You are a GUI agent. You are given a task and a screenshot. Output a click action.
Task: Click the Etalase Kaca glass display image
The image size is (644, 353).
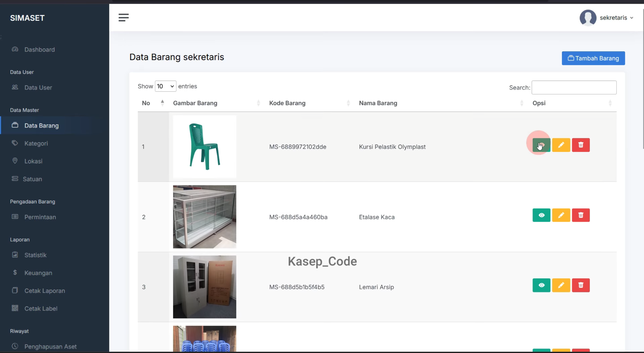[205, 217]
